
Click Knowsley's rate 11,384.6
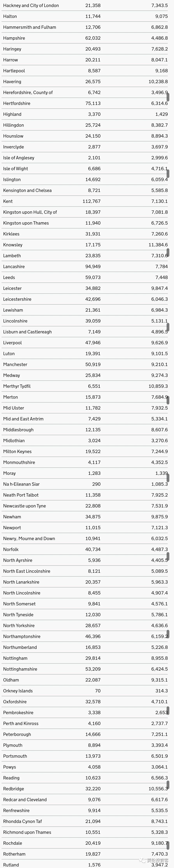(158, 245)
